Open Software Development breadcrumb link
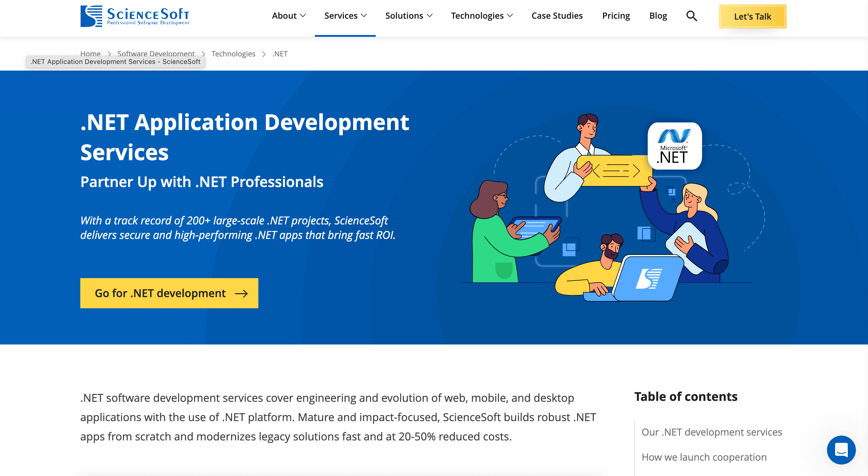This screenshot has height=476, width=868. [x=156, y=54]
